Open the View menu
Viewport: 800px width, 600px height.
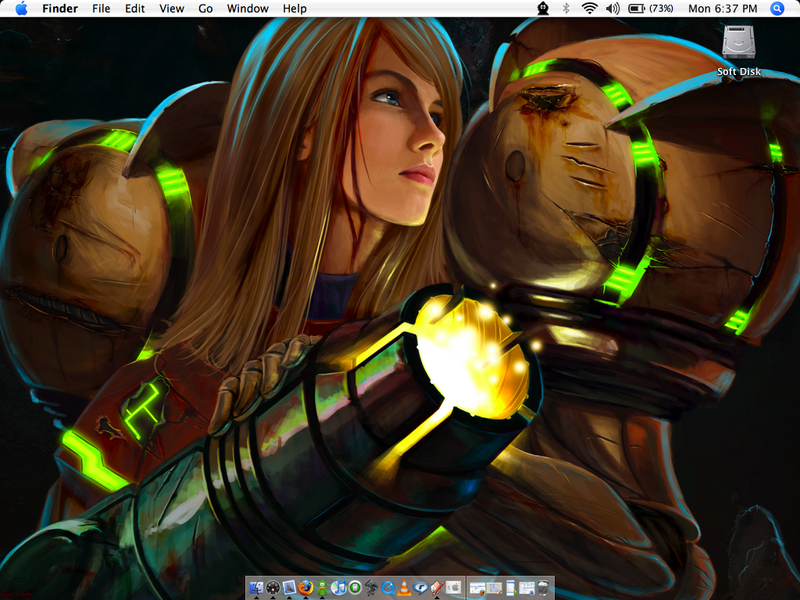(171, 9)
